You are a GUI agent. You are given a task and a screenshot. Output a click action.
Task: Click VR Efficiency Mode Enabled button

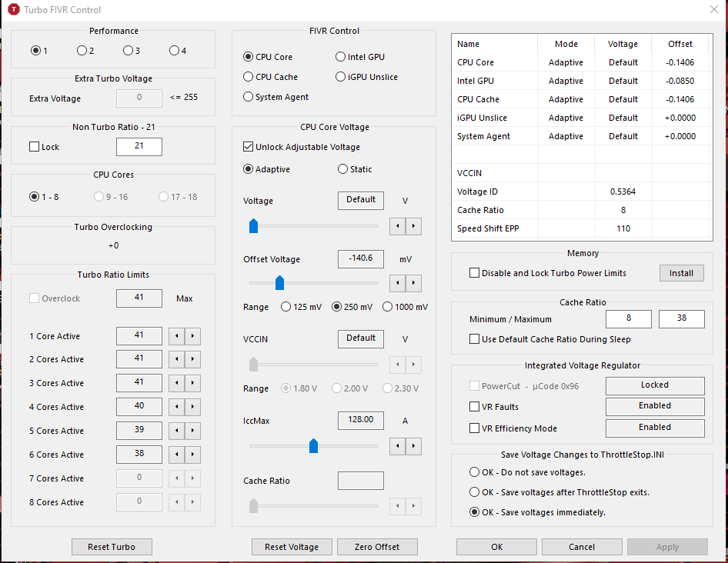click(655, 428)
